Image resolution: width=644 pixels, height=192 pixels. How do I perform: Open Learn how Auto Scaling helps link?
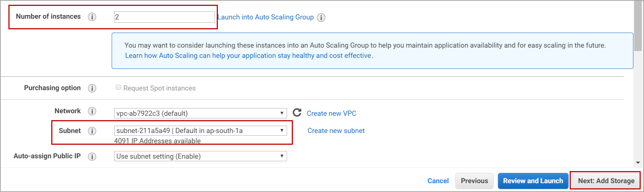248,56
